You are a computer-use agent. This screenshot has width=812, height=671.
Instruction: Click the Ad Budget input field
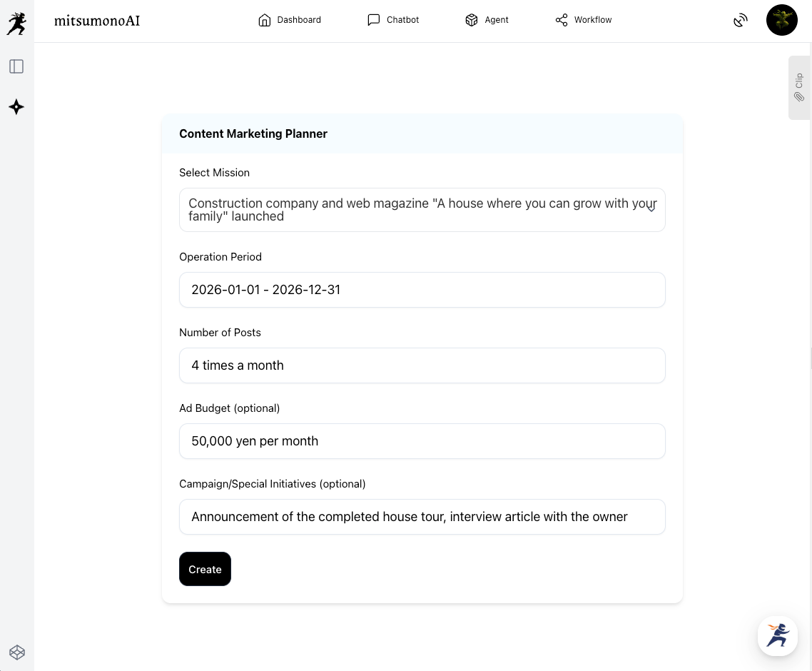(422, 441)
